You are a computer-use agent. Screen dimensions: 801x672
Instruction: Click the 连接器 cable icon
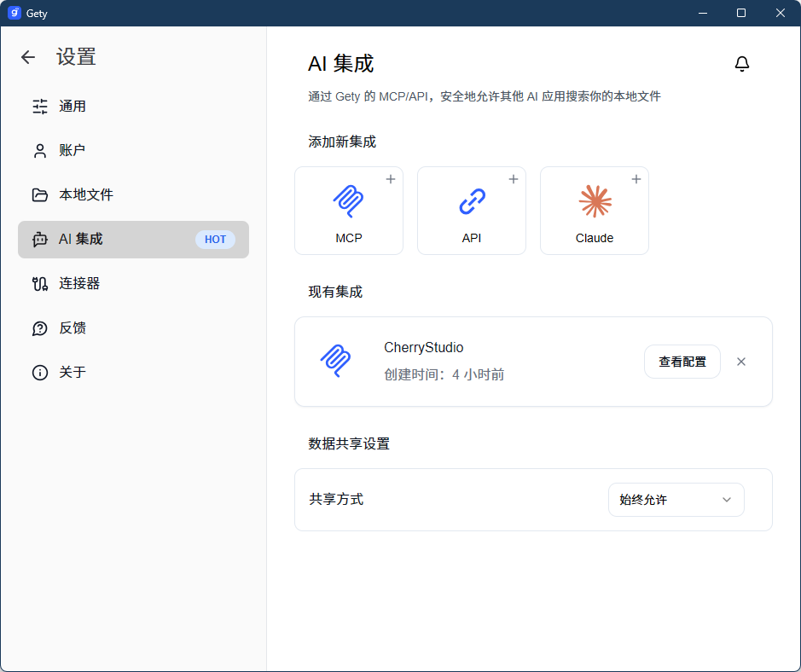coord(40,283)
